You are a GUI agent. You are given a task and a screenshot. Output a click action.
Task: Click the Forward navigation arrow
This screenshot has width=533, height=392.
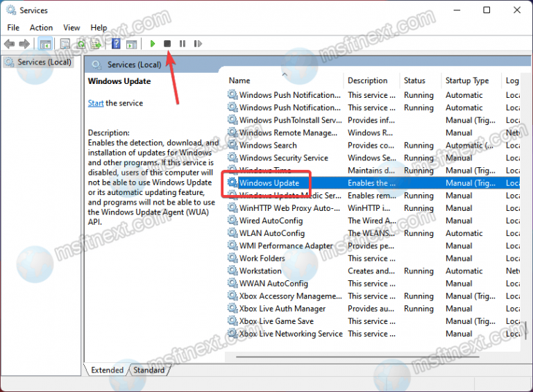pyautogui.click(x=24, y=44)
